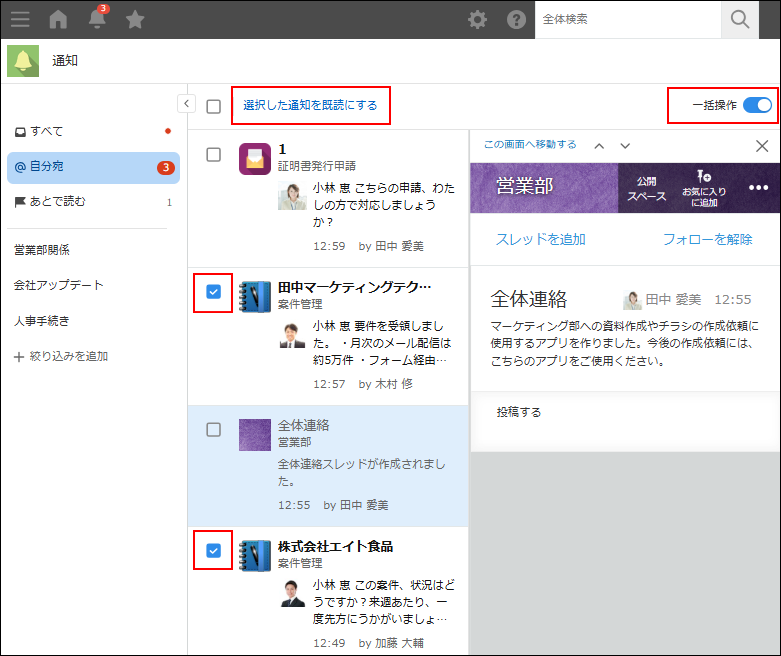Click the 12:57 by 木村 修 timestamp

[363, 385]
